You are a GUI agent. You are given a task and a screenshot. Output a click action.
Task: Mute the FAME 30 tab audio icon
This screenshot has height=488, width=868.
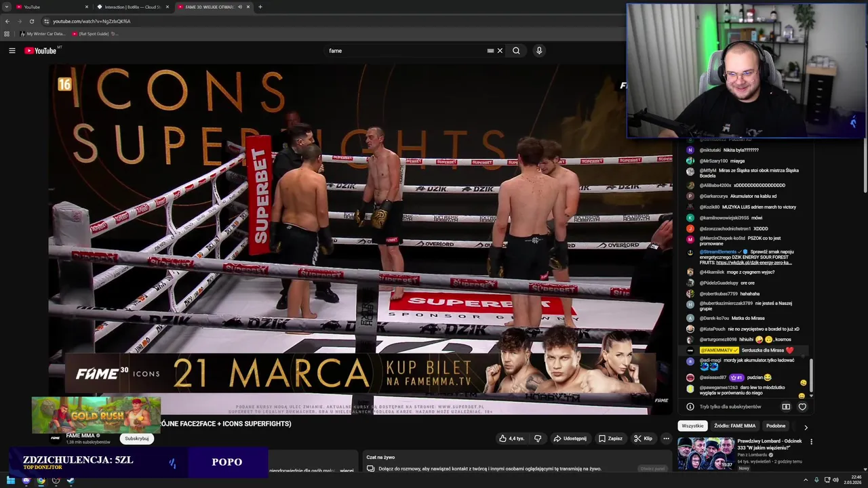(x=239, y=7)
